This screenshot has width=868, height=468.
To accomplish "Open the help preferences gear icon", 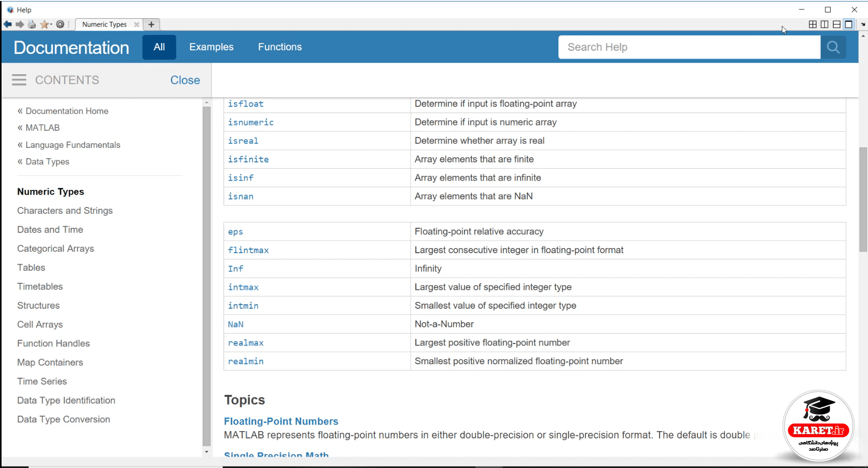I will [60, 24].
